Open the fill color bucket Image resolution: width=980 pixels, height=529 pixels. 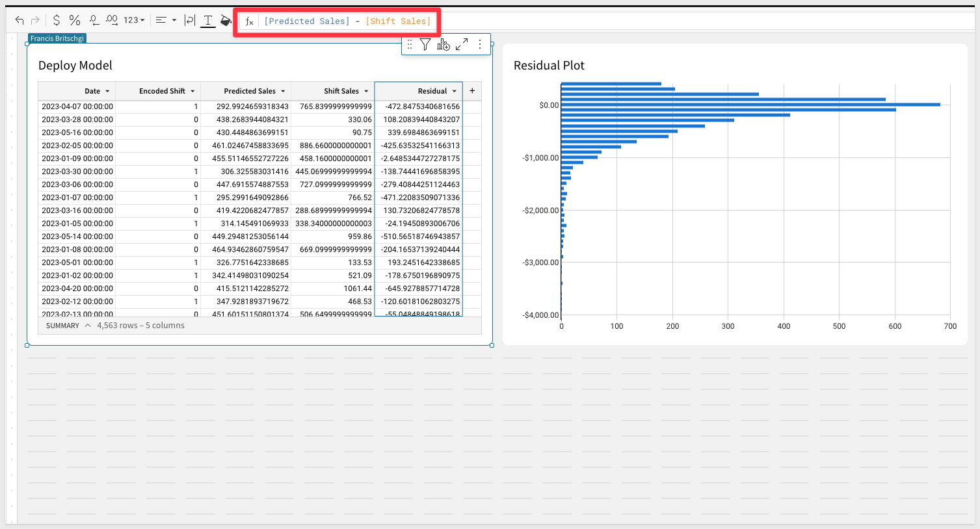pos(226,21)
